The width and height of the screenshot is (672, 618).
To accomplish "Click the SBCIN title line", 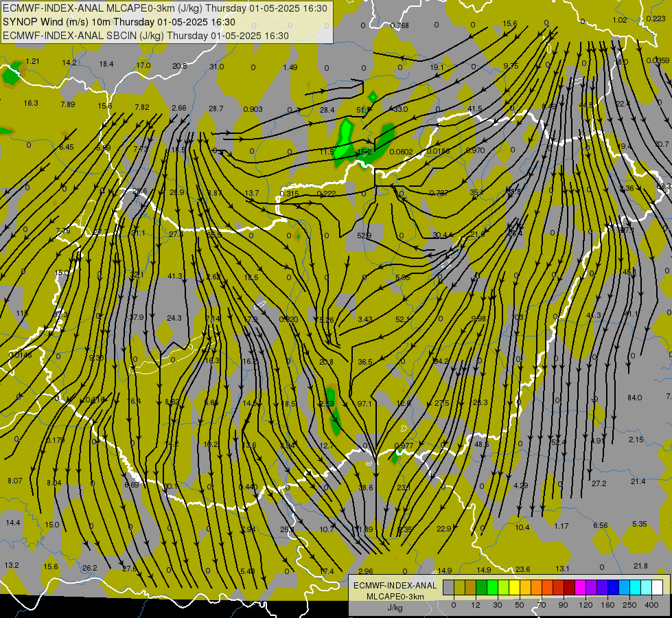I will point(146,36).
